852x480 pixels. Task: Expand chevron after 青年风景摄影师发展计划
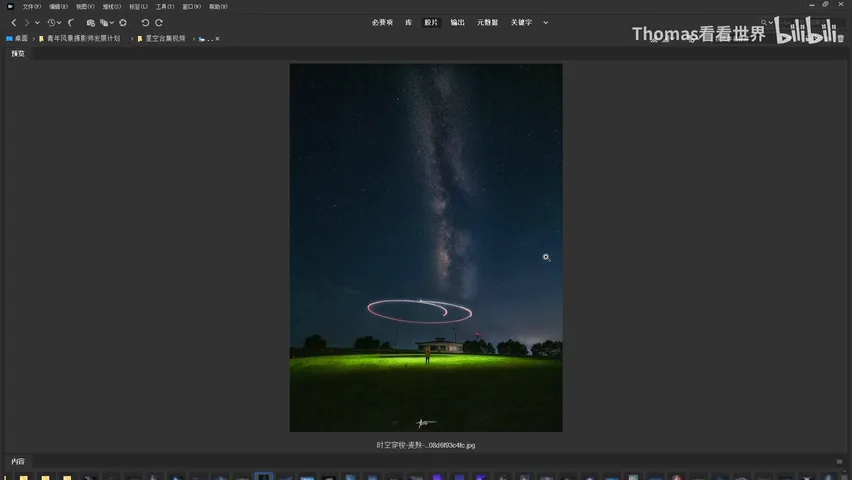131,39
